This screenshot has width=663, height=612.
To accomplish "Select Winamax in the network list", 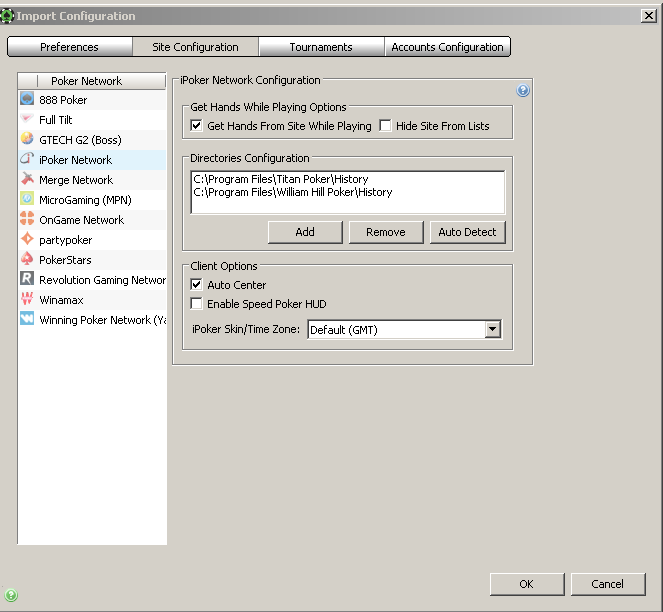I will (92, 300).
